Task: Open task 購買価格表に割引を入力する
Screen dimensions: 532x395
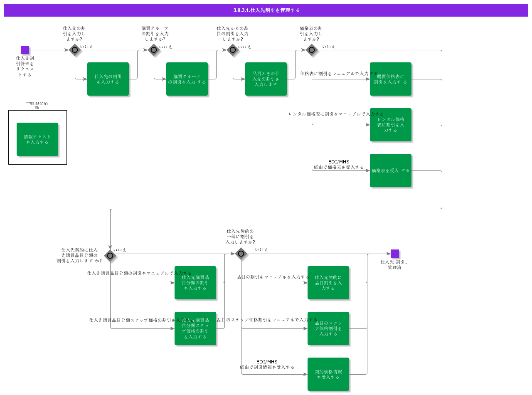Action: tap(391, 79)
